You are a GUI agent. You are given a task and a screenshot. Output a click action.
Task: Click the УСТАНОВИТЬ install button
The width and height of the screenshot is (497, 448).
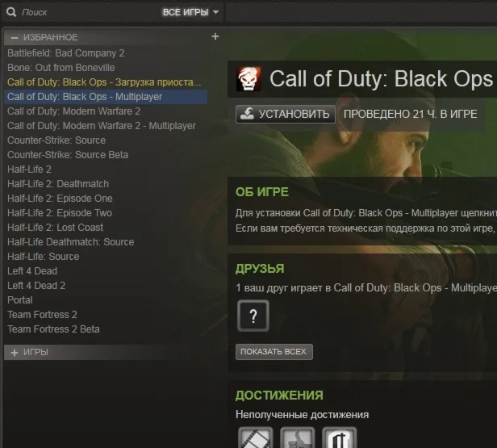286,114
